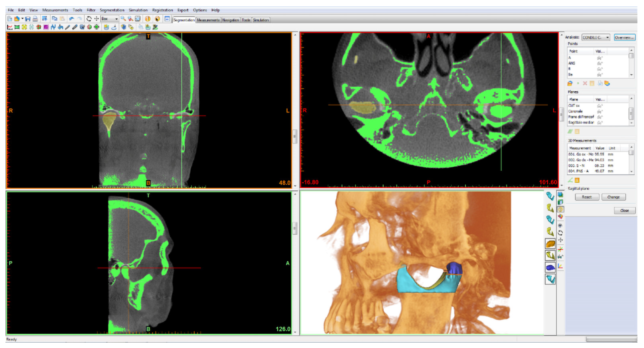644x348 pixels.
Task: Click the save disk icon in toolbar
Action: [28, 19]
